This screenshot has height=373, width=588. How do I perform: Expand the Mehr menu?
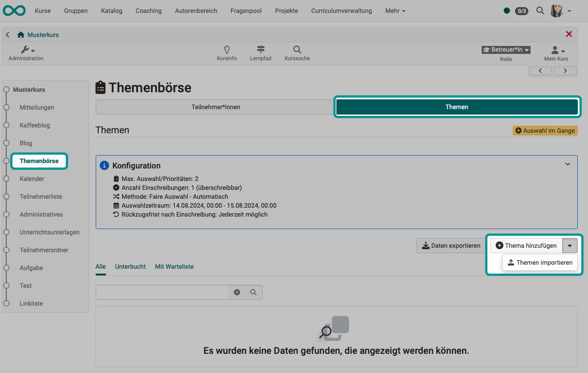pos(394,11)
